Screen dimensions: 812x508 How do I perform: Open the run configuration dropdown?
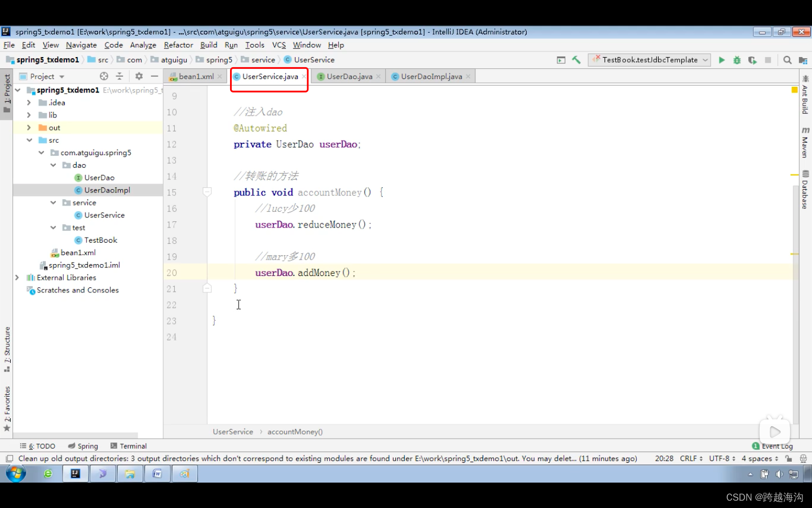[650, 60]
